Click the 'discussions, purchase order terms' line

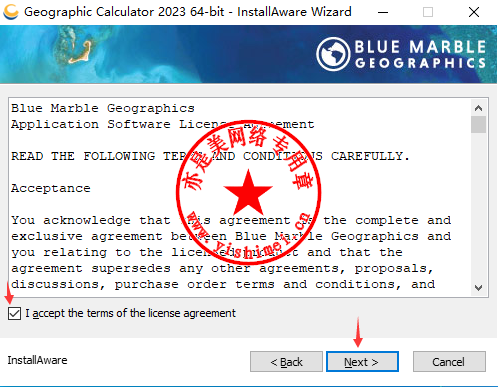(x=223, y=284)
